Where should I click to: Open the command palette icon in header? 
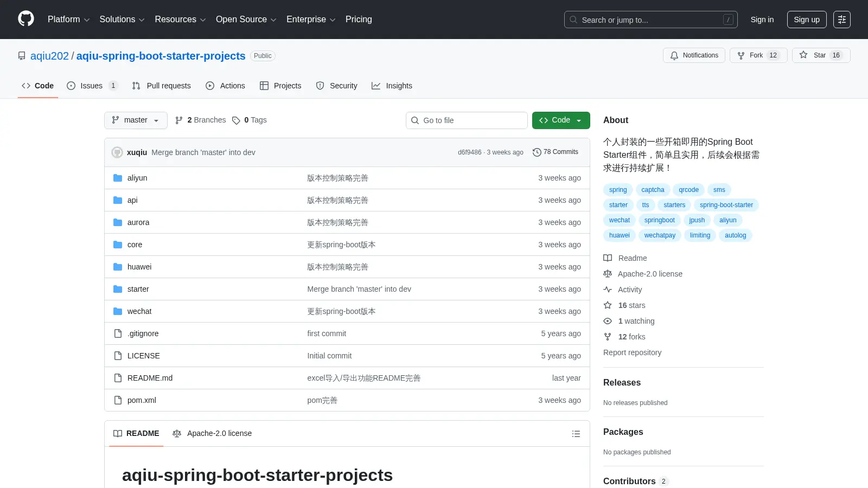842,20
